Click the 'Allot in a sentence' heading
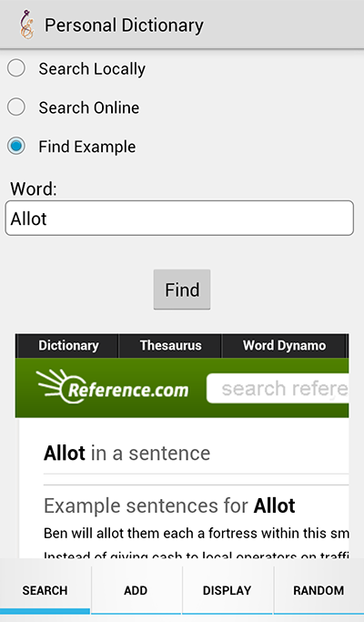The image size is (364, 622). 126,453
